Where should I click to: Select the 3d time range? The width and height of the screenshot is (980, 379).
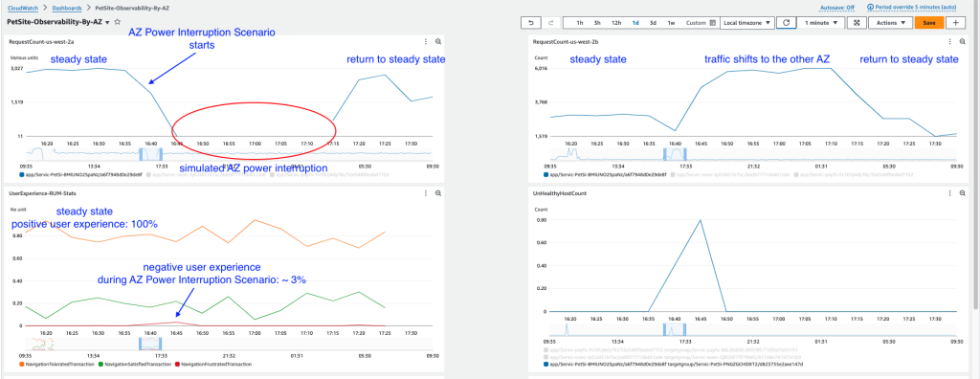tap(653, 23)
